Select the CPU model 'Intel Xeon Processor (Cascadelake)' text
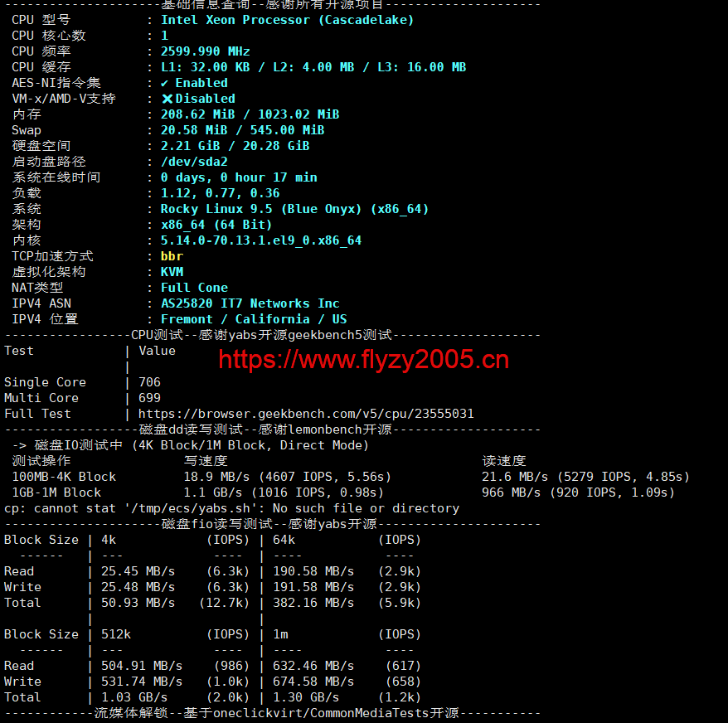The image size is (728, 723). coord(287,20)
